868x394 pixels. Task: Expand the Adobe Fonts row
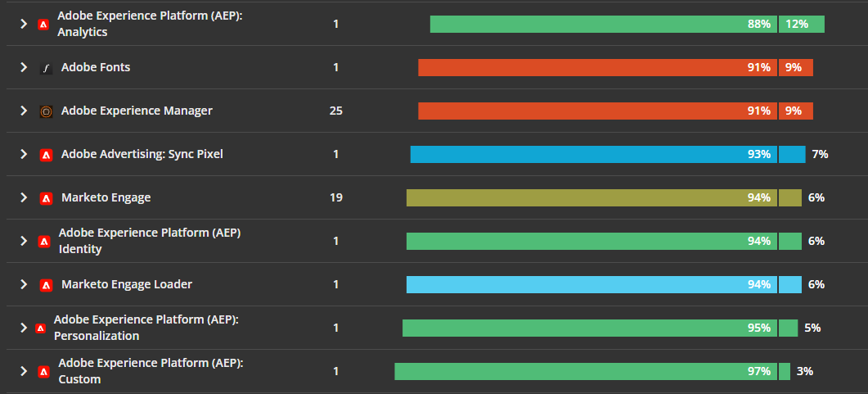click(23, 67)
